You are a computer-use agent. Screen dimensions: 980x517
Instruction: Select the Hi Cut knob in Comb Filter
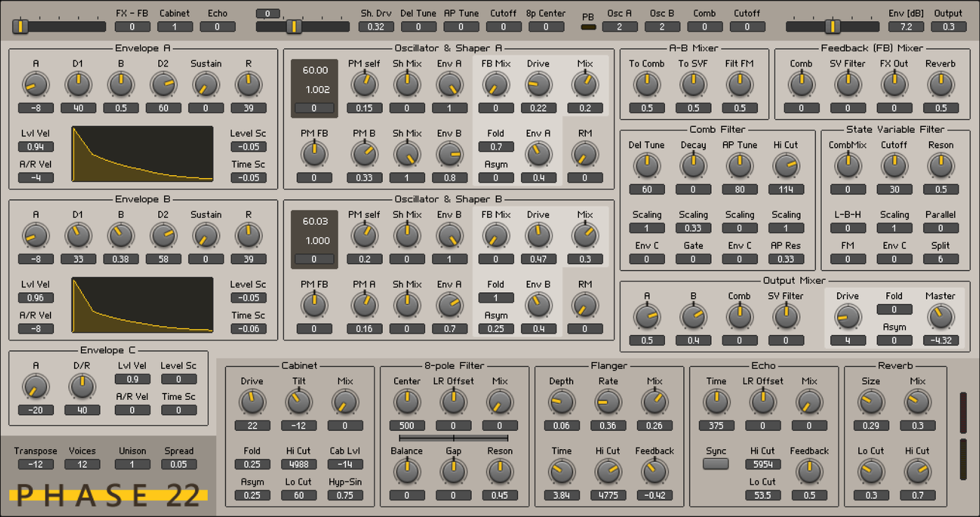coord(785,166)
